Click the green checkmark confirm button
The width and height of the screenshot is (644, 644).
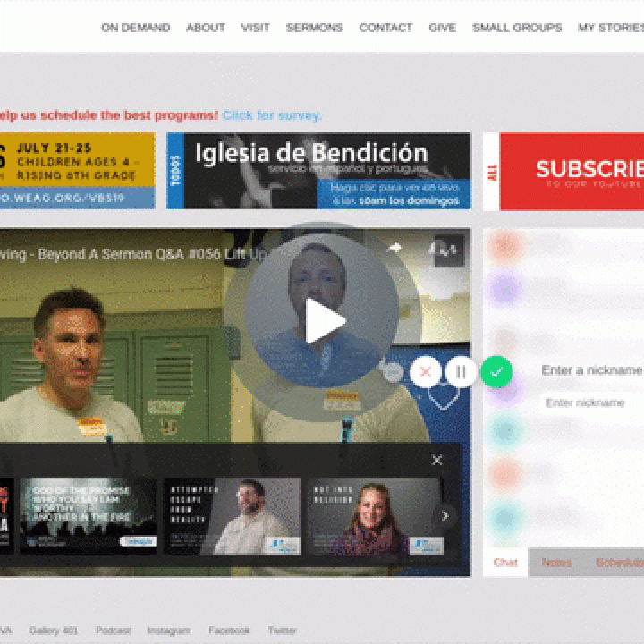pyautogui.click(x=496, y=371)
